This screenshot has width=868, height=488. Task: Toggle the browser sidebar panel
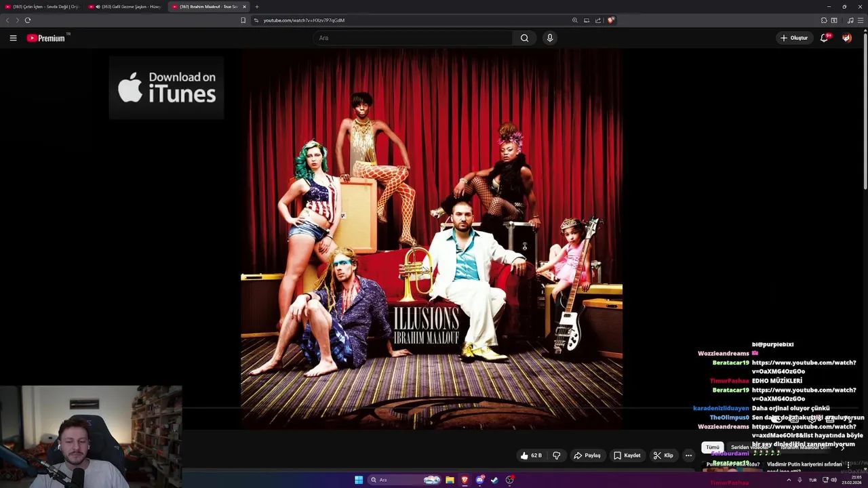(834, 20)
